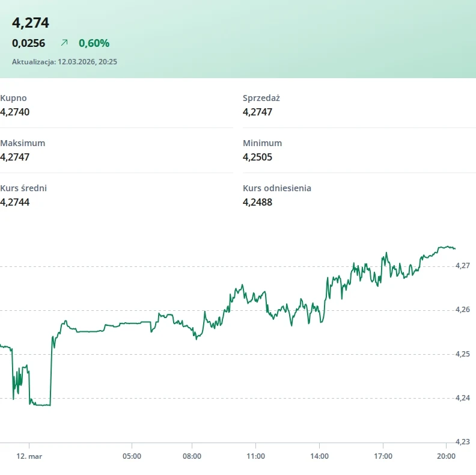Click the 08:00 time axis label
Viewport: 476px width, 475px height.
tap(192, 456)
